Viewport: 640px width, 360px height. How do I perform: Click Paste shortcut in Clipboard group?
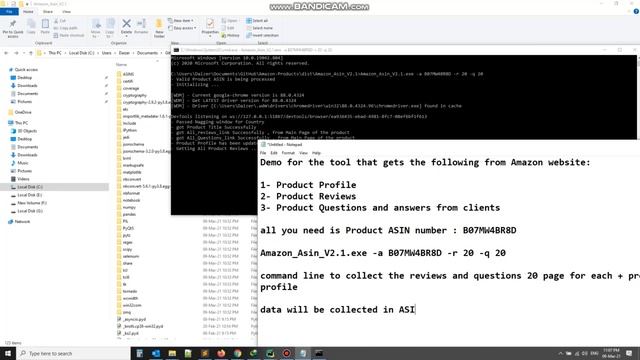[69, 35]
